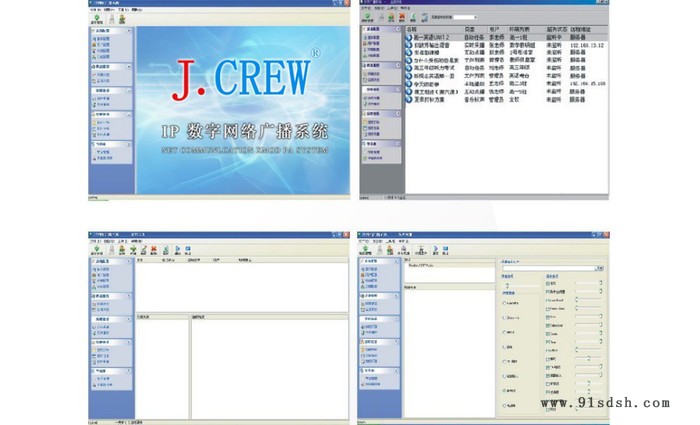This screenshot has height=425, width=700.
Task: Collapse the bottom sidebar group in task list window
Action: pyautogui.click(x=397, y=144)
